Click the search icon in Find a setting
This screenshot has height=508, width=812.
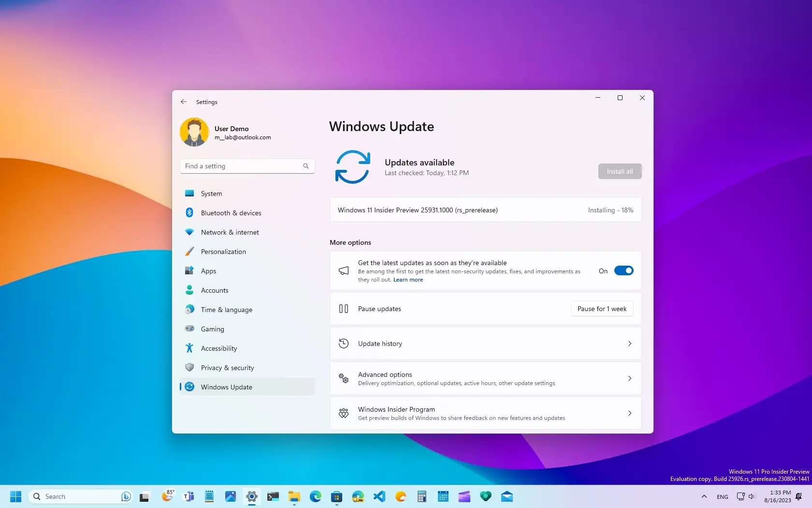pyautogui.click(x=305, y=166)
